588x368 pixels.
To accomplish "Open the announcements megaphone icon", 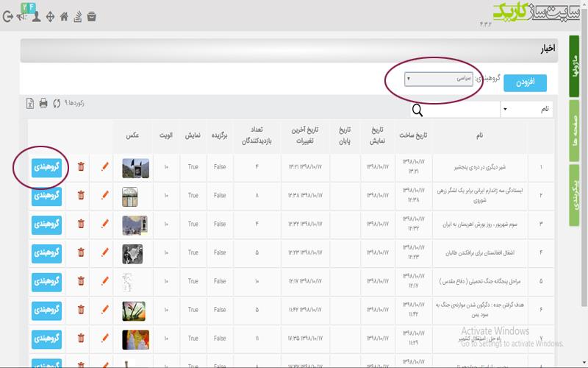I will tap(22, 17).
